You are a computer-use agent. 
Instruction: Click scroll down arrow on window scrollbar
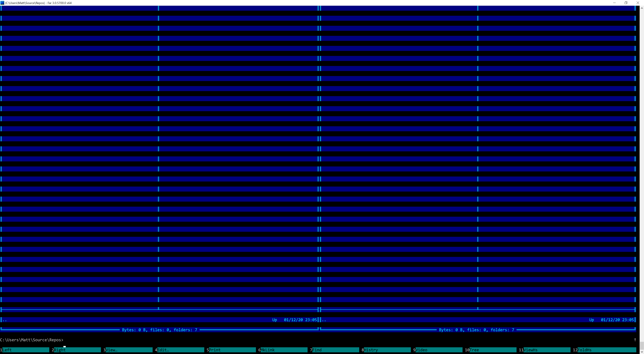(641, 351)
